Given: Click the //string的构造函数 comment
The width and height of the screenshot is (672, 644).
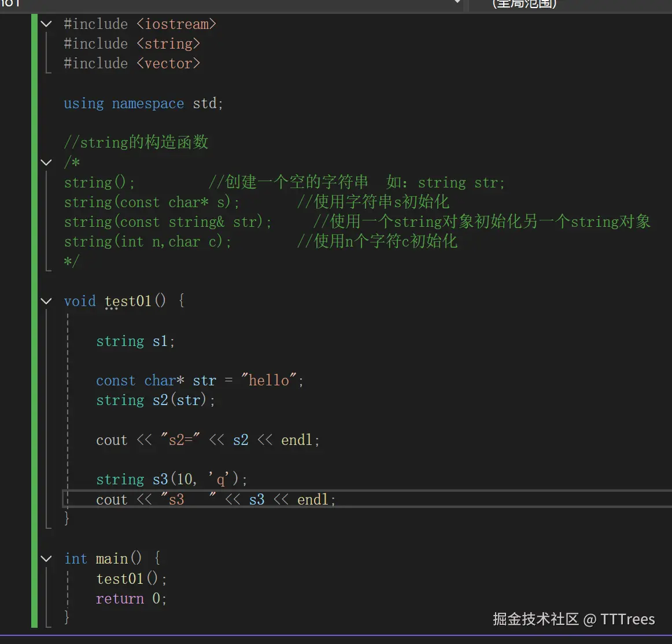Looking at the screenshot, I should coord(136,142).
